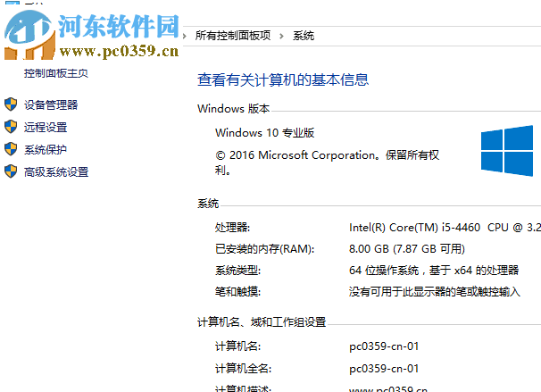
Task: Click the 笔和触摸 label
Action: point(237,292)
